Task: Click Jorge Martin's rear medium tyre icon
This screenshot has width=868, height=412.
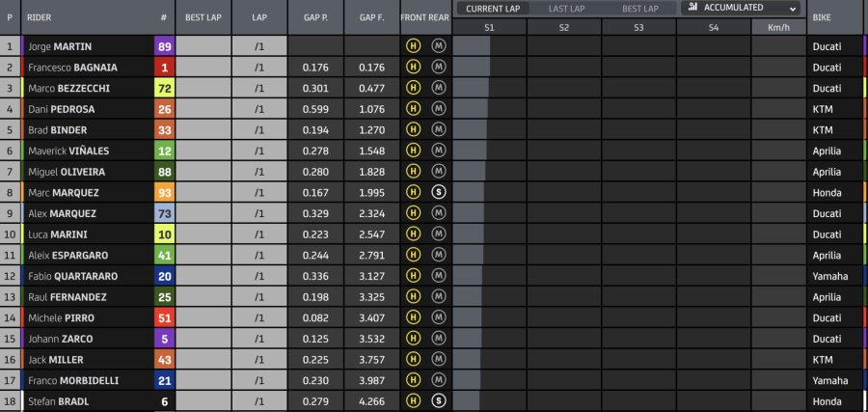Action: 439,46
